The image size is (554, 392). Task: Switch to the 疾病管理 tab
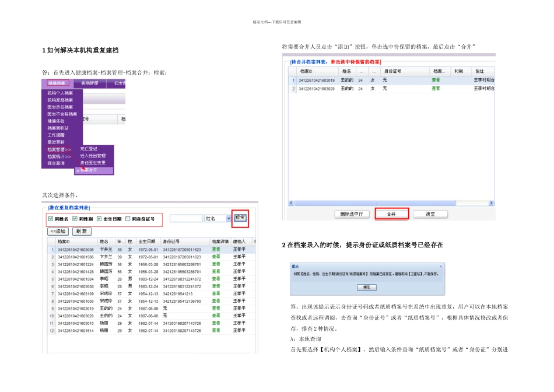(x=90, y=83)
